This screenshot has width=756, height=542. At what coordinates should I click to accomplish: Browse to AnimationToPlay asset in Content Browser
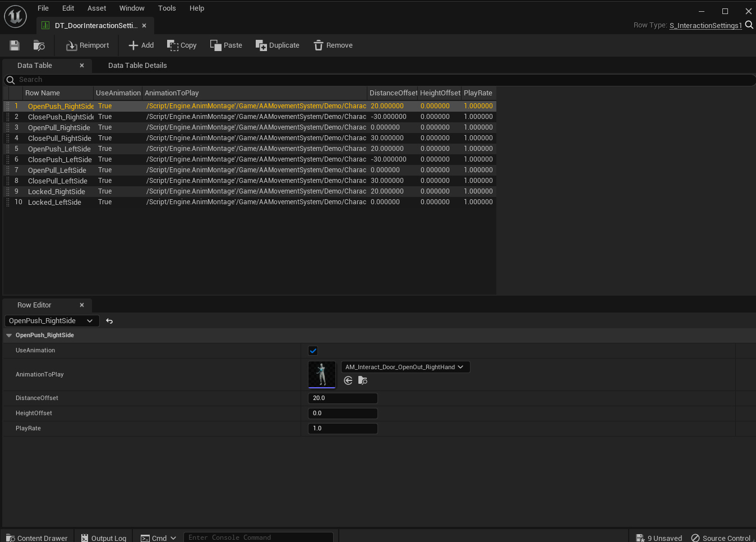(363, 380)
